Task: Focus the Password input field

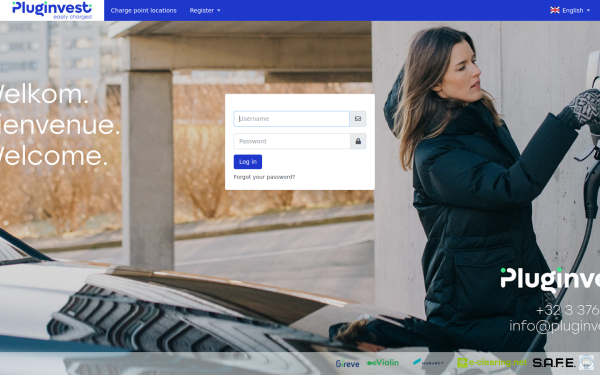Action: pos(292,141)
